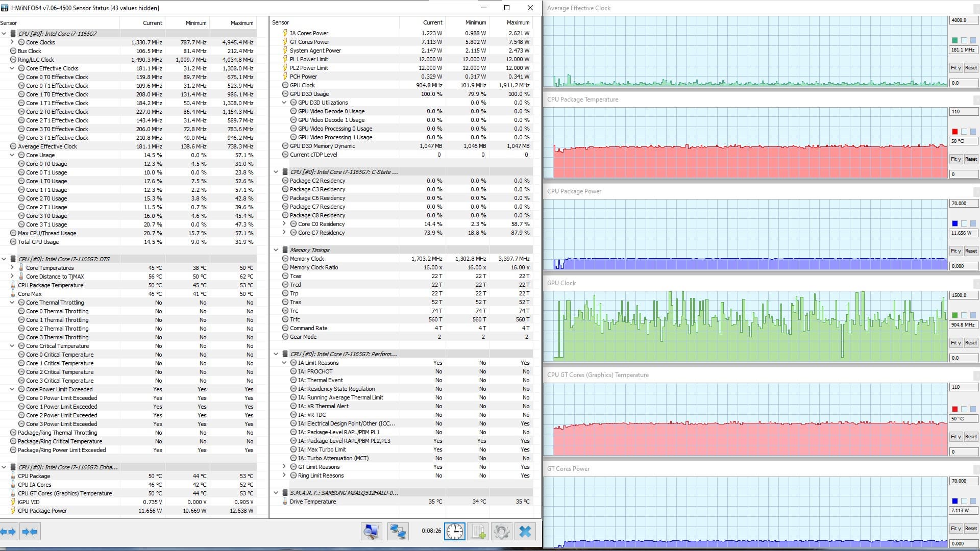The width and height of the screenshot is (980, 551).
Task: Open the sensor summary monitor-magnifier icon
Action: 371,532
